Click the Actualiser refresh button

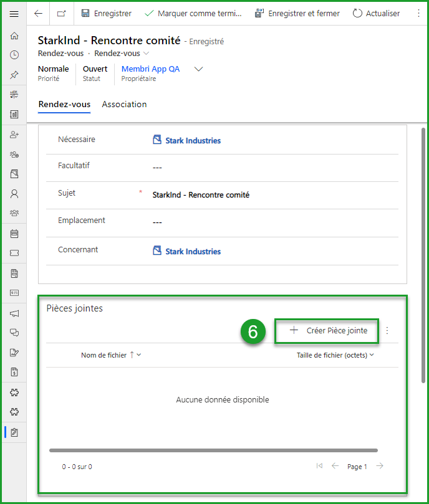[376, 13]
